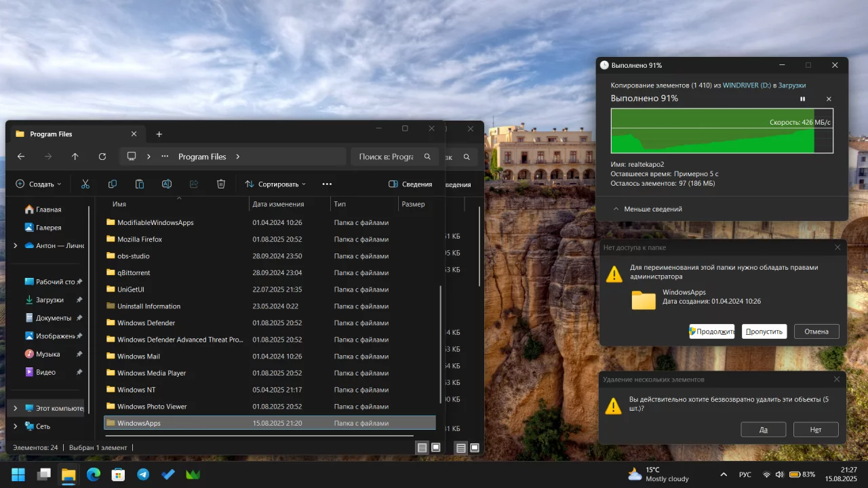The image size is (868, 488).
Task: Expand the Этот компьютер tree node
Action: pyautogui.click(x=16, y=408)
